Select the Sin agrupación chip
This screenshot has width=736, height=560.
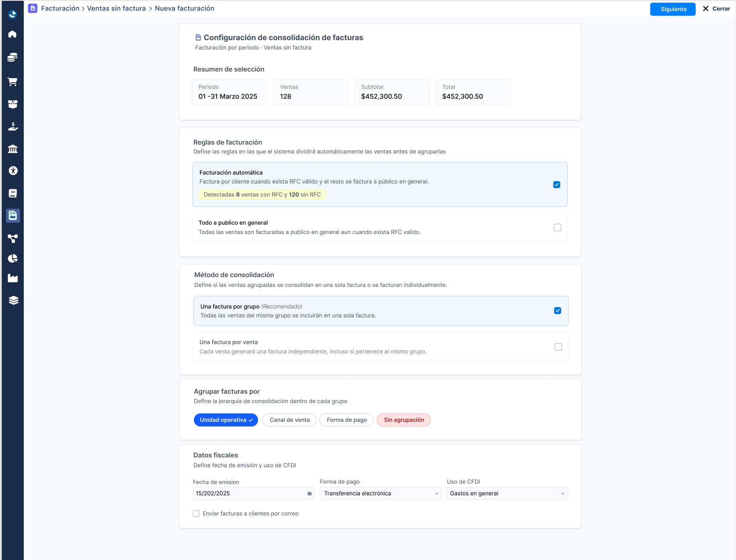404,420
